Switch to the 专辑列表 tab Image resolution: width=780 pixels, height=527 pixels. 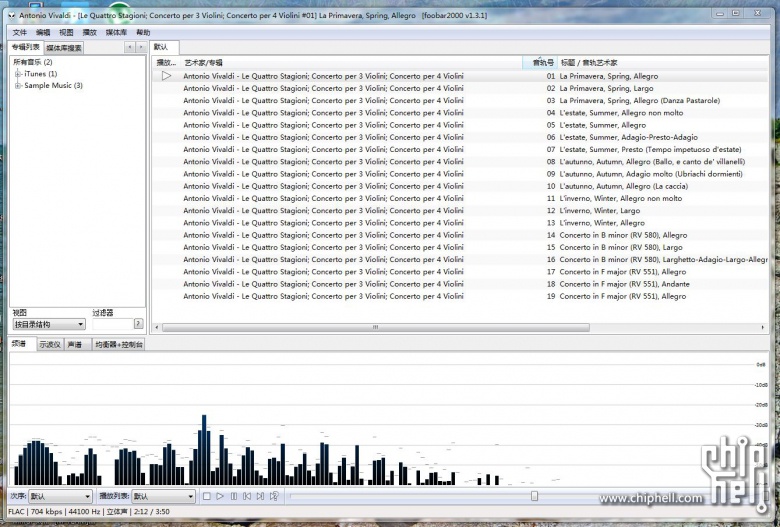(26, 47)
